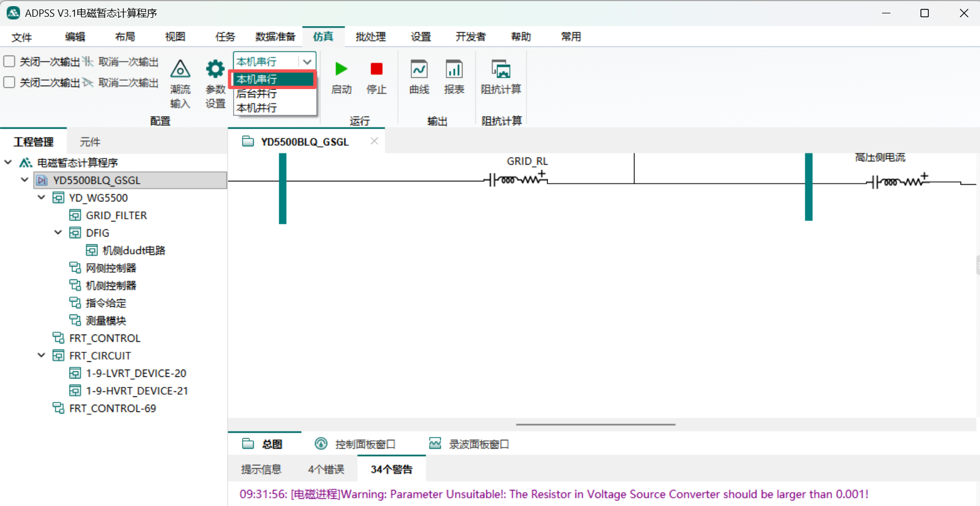Open the 报表 report icon
The image size is (980, 506).
454,70
